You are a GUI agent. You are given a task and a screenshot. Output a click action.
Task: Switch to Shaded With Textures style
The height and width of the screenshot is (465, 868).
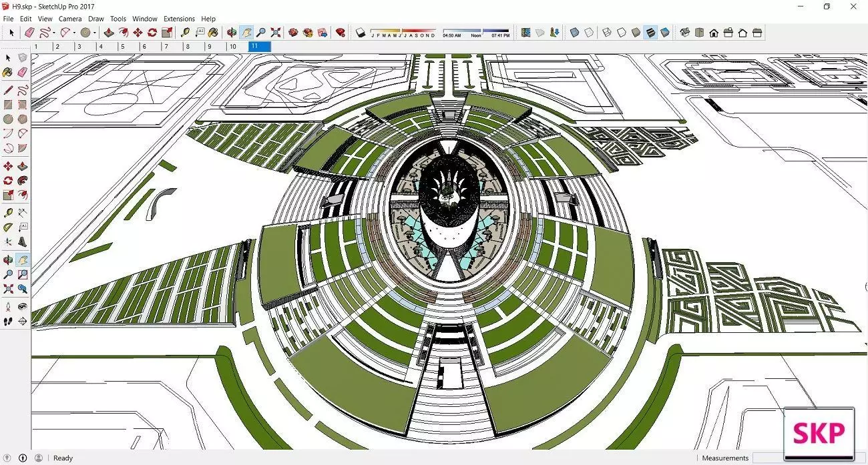(650, 32)
